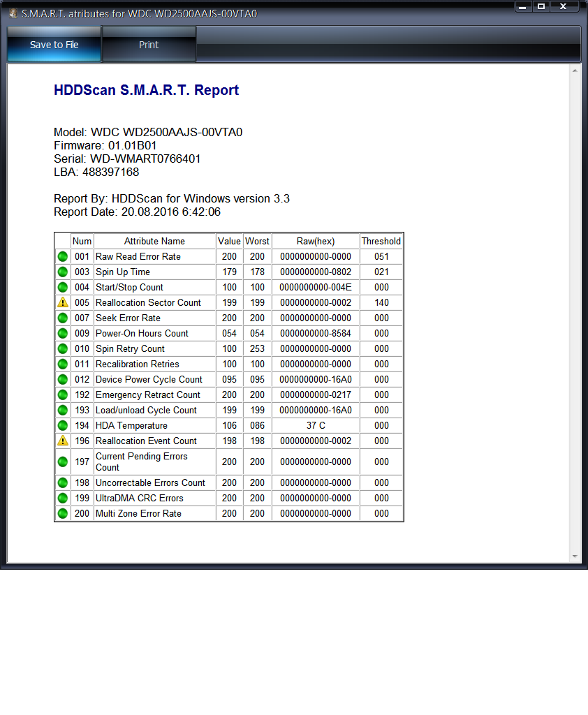The height and width of the screenshot is (715, 588).
Task: Close the S.M.A.R.T. attributes window
Action: click(564, 6)
